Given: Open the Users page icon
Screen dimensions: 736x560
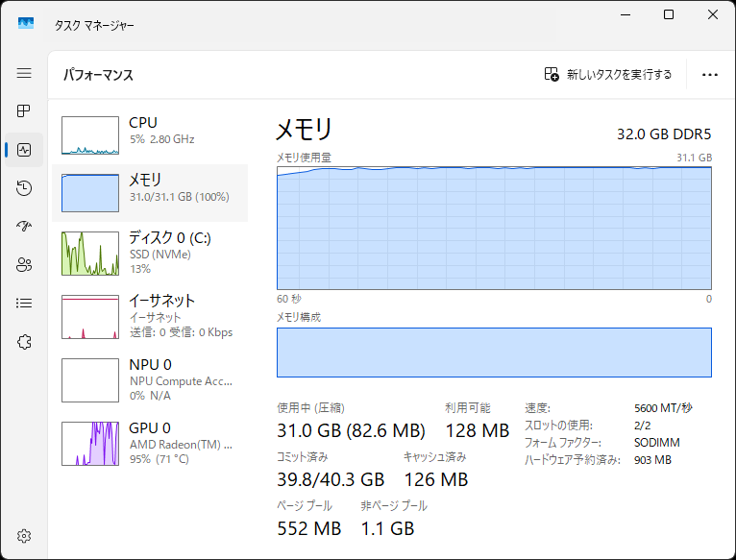Looking at the screenshot, I should [x=24, y=265].
